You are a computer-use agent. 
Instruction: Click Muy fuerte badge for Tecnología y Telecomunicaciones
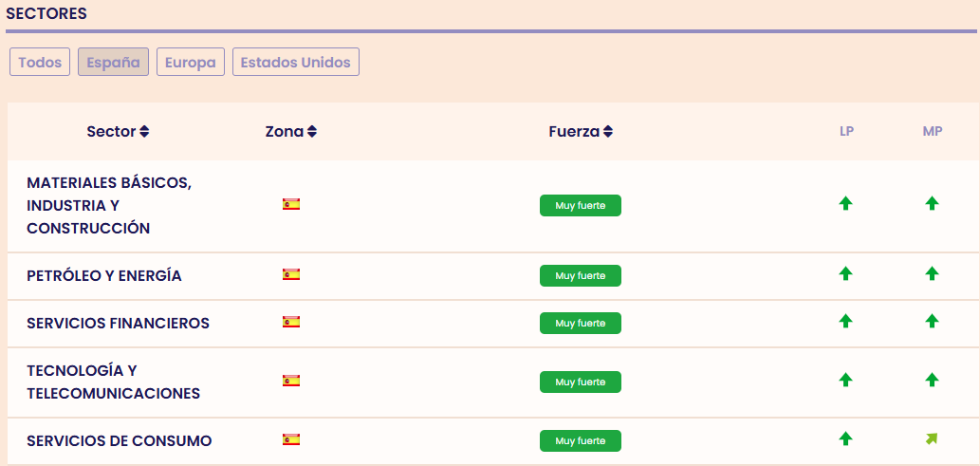580,382
